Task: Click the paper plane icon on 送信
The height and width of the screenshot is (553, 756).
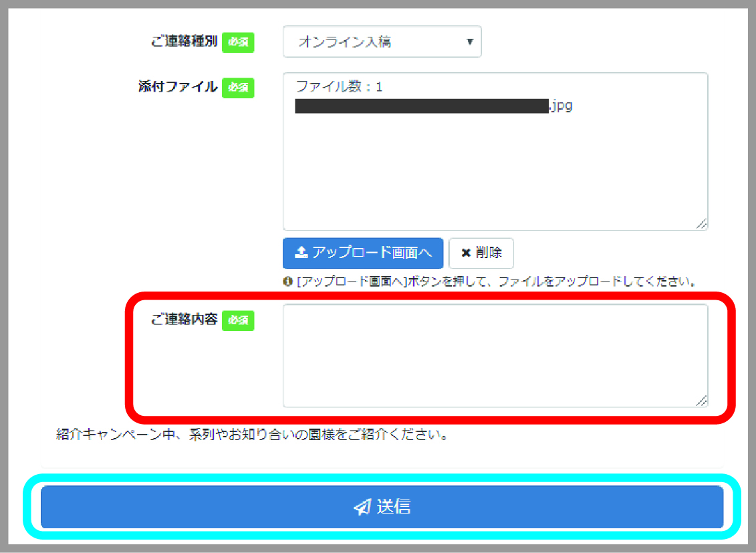Action: click(x=362, y=508)
